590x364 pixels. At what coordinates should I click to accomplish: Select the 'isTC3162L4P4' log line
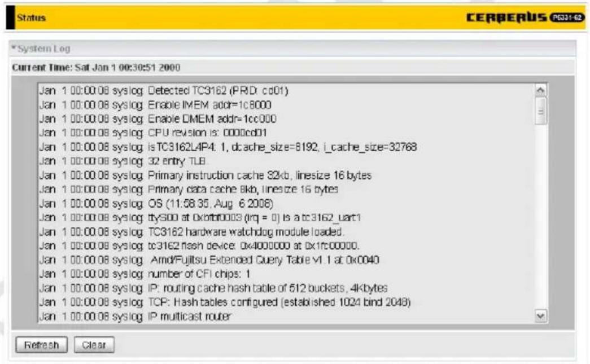pos(228,147)
